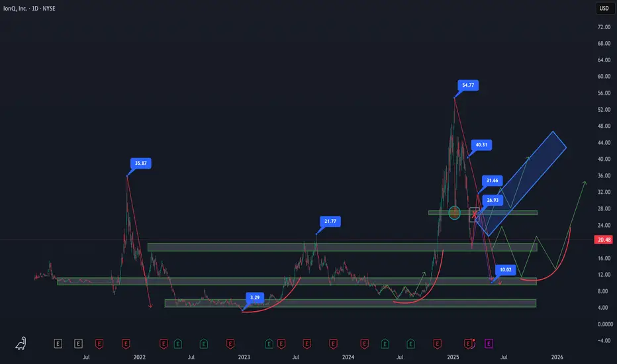Select the 35.87 price callout label
The image size is (617, 364).
140,163
